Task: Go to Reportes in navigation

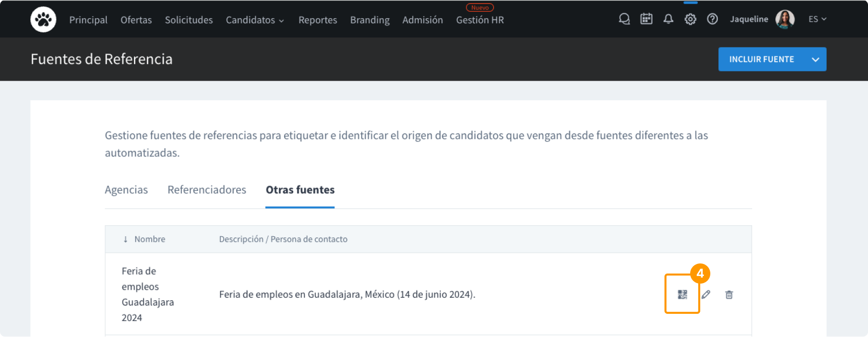Action: pyautogui.click(x=317, y=20)
